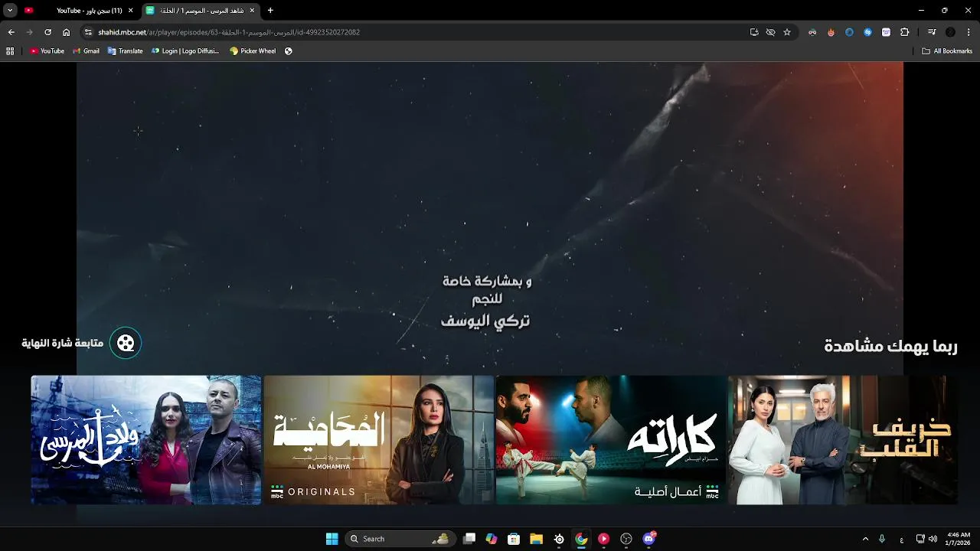Click the crossed-eye tracking protection icon
This screenshot has height=551, width=980.
(770, 32)
